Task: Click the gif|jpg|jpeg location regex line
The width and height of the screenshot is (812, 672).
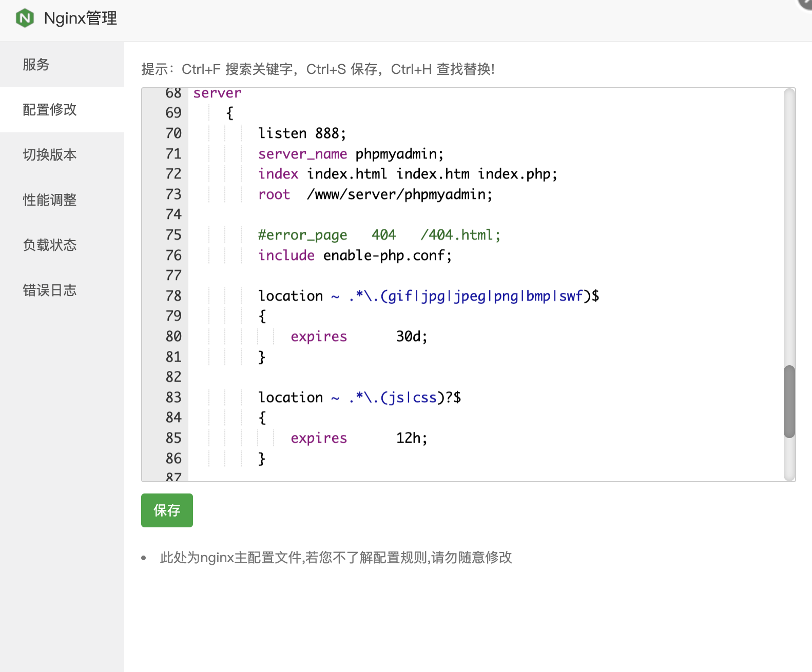Action: coord(429,296)
